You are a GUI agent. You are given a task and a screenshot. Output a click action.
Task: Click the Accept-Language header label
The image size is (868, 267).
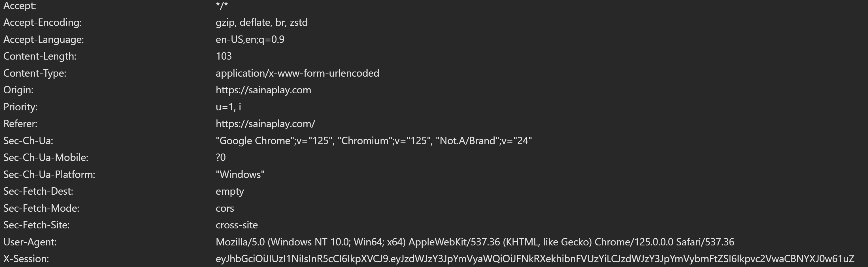pyautogui.click(x=43, y=39)
